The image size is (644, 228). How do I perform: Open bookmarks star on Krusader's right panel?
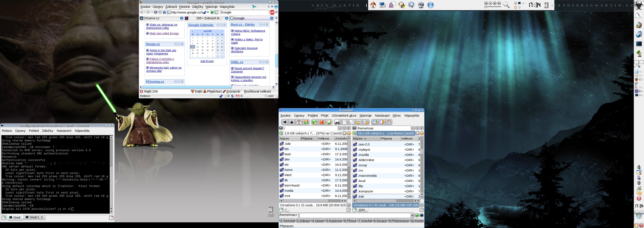pos(422,133)
